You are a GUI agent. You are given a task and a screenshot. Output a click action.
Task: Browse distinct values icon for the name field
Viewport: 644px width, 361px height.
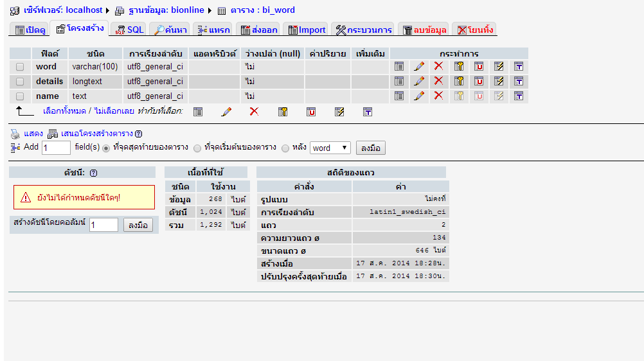399,96
